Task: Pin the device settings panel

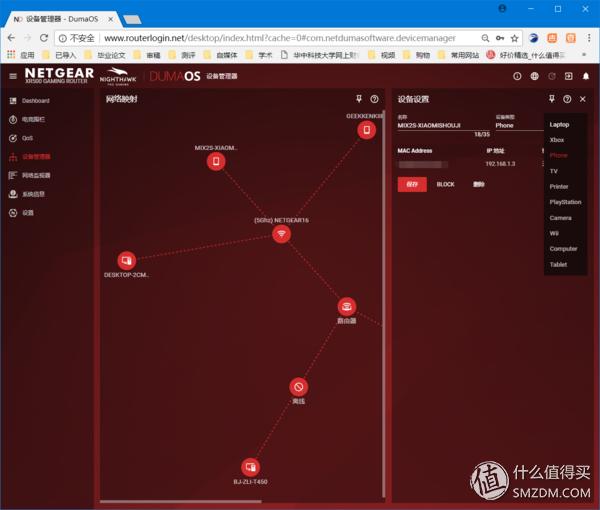Action: click(x=552, y=99)
